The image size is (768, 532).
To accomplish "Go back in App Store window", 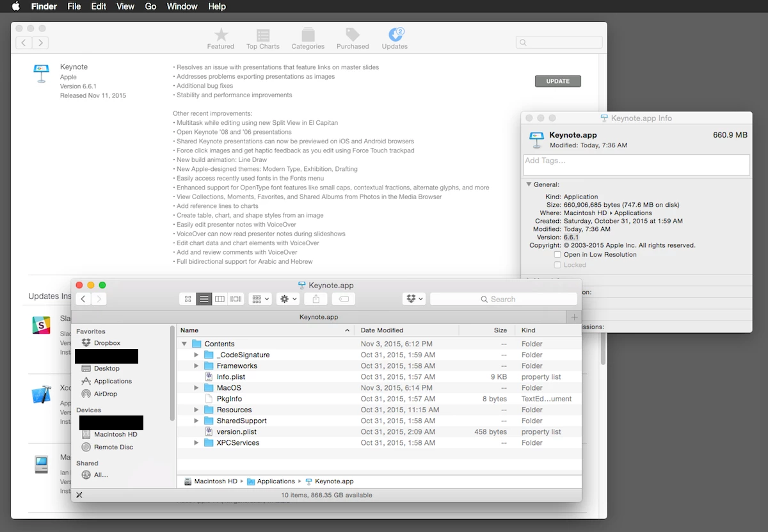I will click(24, 43).
